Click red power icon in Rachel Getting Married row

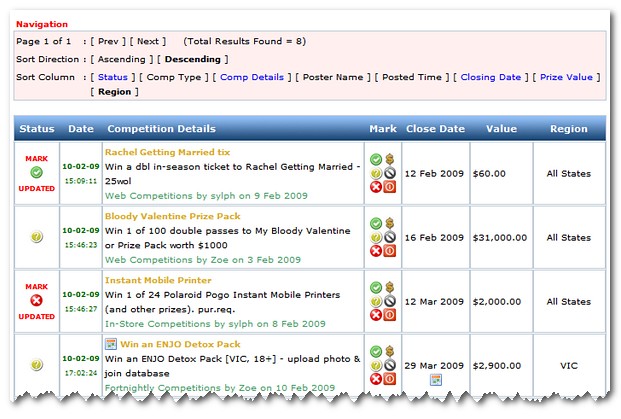click(x=390, y=187)
